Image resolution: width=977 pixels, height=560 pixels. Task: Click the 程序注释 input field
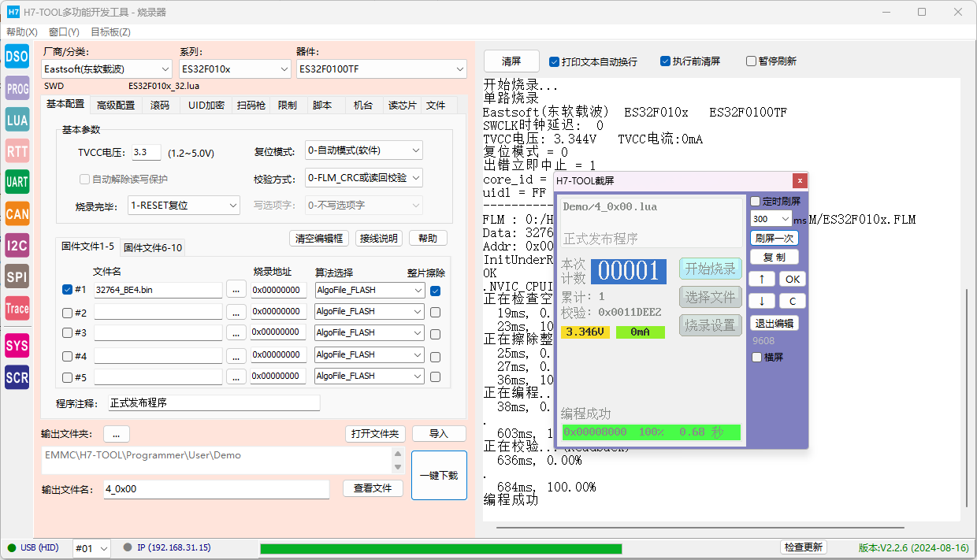click(x=214, y=403)
